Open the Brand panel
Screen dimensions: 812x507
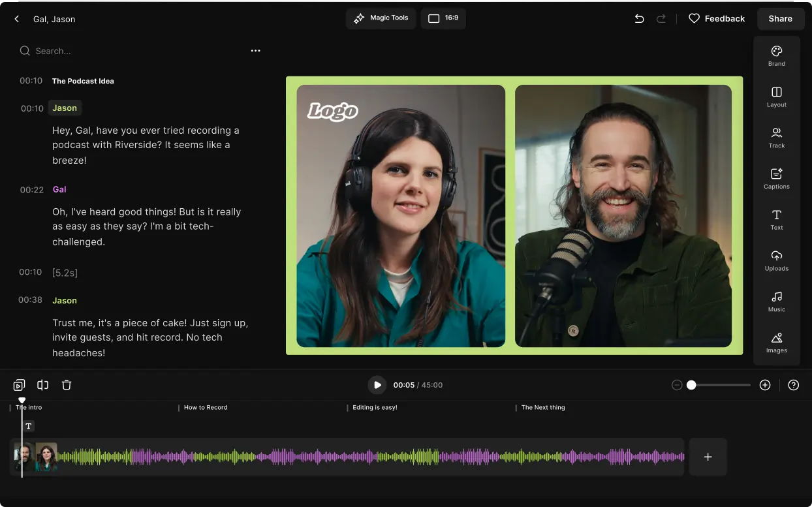click(776, 55)
